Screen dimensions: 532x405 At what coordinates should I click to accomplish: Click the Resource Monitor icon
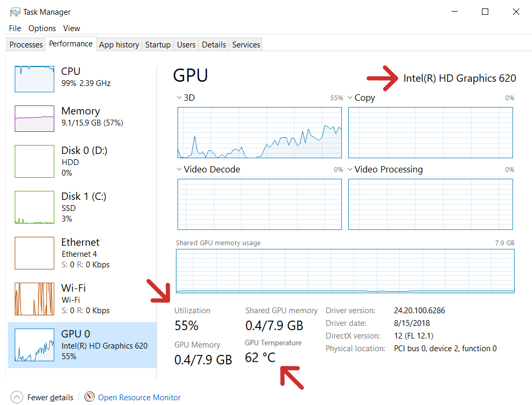pyautogui.click(x=90, y=397)
